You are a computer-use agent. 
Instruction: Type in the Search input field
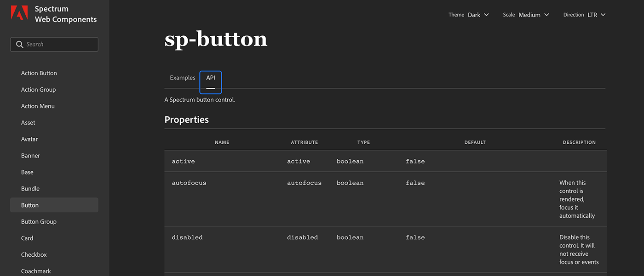[x=60, y=45]
